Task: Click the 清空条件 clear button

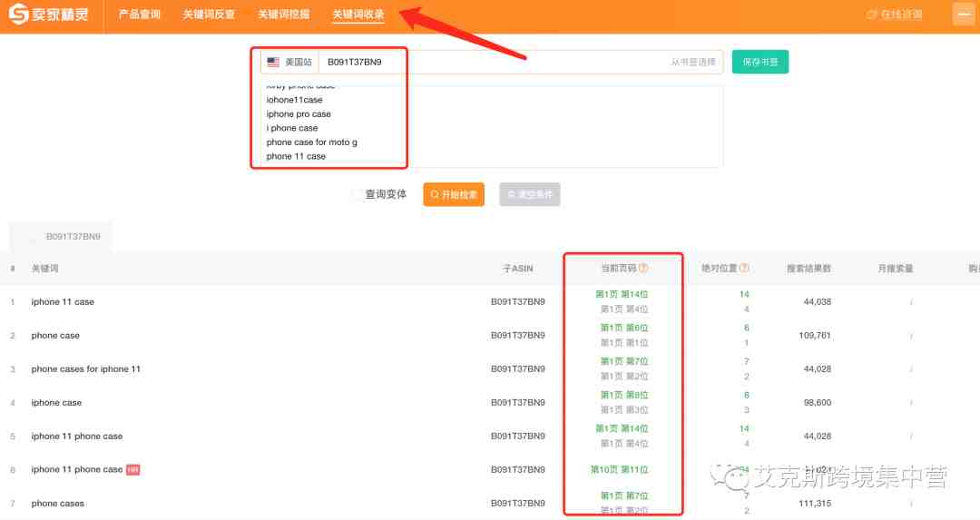Action: click(529, 194)
